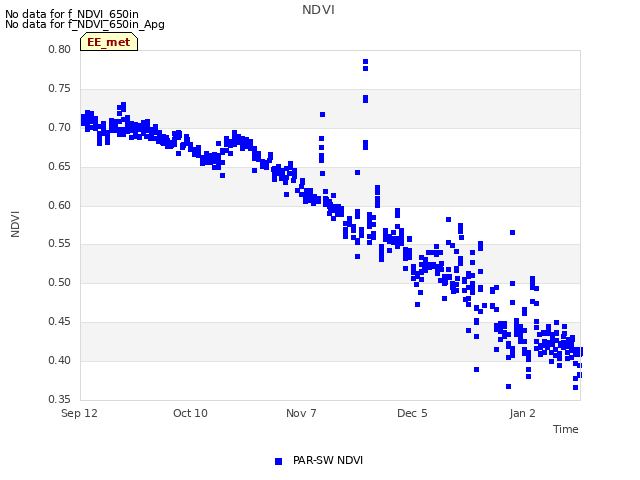Click the 0.80 y-axis tick label
The height and width of the screenshot is (480, 640).
tap(60, 49)
